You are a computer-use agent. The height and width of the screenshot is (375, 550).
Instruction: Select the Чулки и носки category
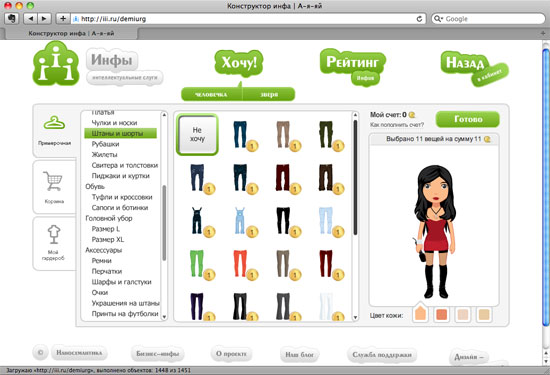point(114,123)
